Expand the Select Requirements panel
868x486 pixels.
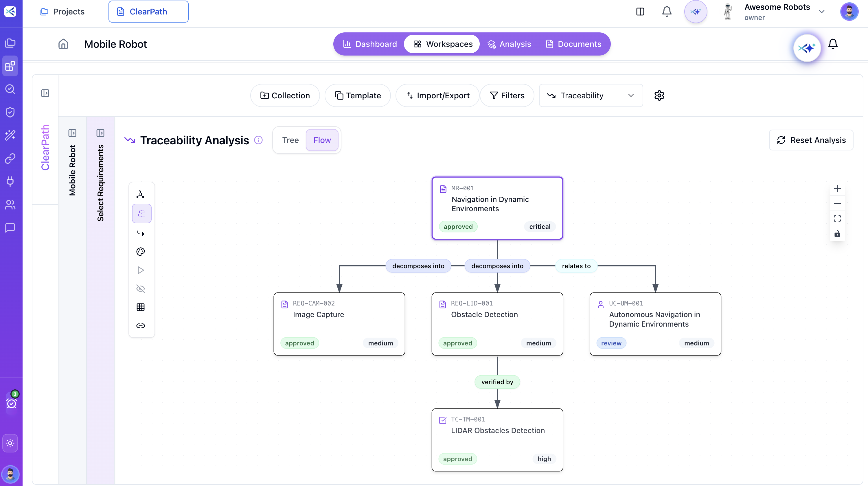click(x=100, y=133)
